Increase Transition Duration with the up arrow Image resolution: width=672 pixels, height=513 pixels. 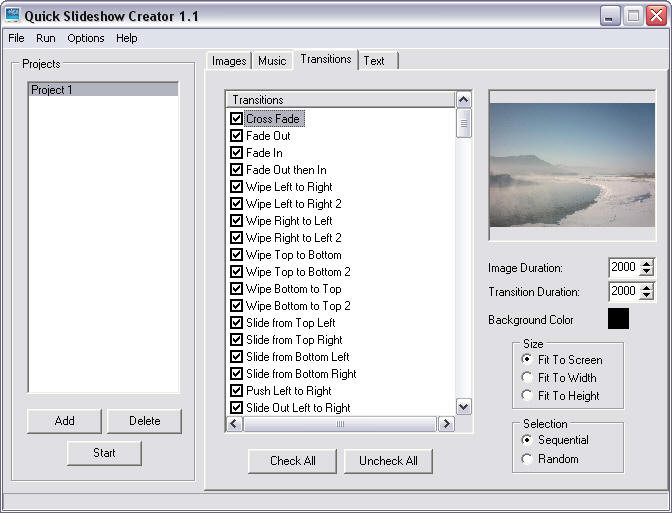tap(646, 287)
